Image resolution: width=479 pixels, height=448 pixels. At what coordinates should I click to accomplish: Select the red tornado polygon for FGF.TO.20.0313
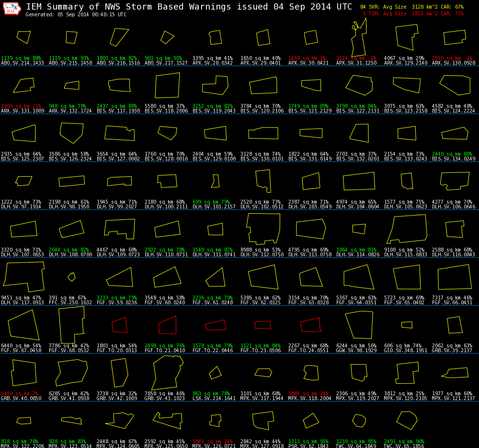coord(119,325)
